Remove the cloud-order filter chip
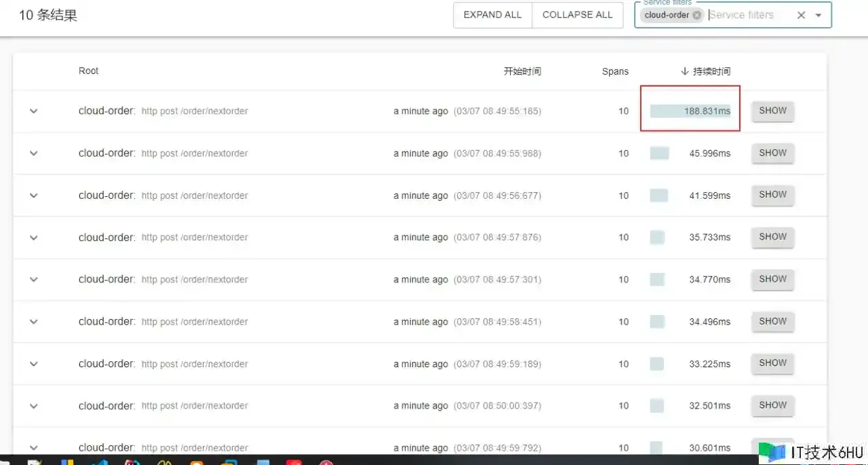Screen dimensions: 868x465 pos(696,15)
